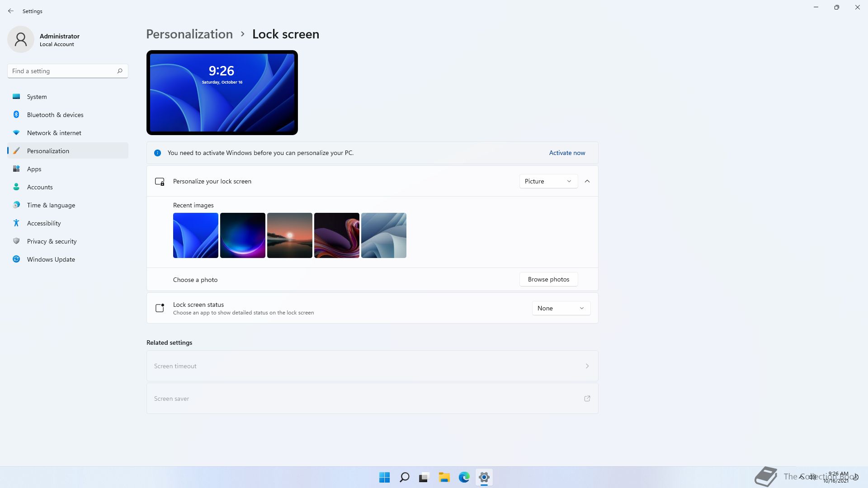
Task: Click the search magnifier icon in Find a setting
Action: tap(120, 71)
